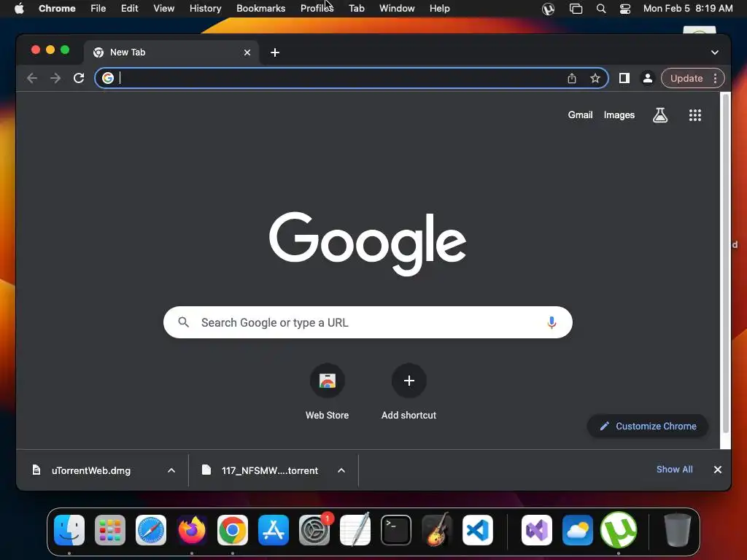Launch GarageBand from the dock
The width and height of the screenshot is (747, 560).
coord(437,530)
